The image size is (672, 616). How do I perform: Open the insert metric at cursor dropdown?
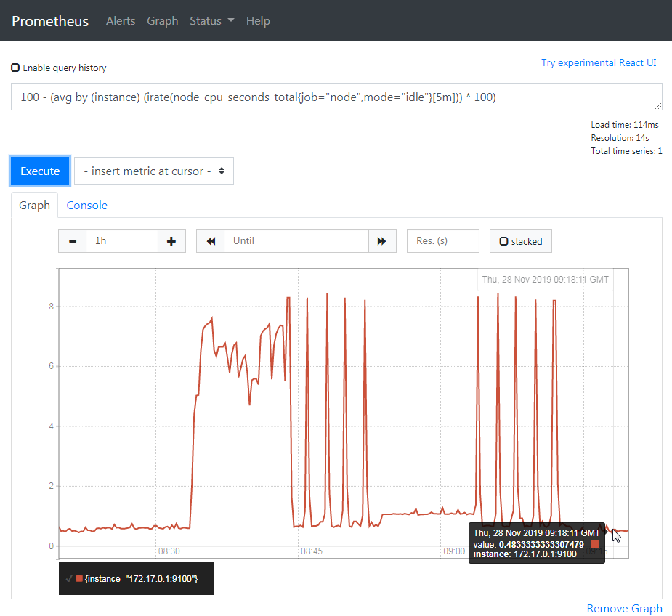point(154,171)
